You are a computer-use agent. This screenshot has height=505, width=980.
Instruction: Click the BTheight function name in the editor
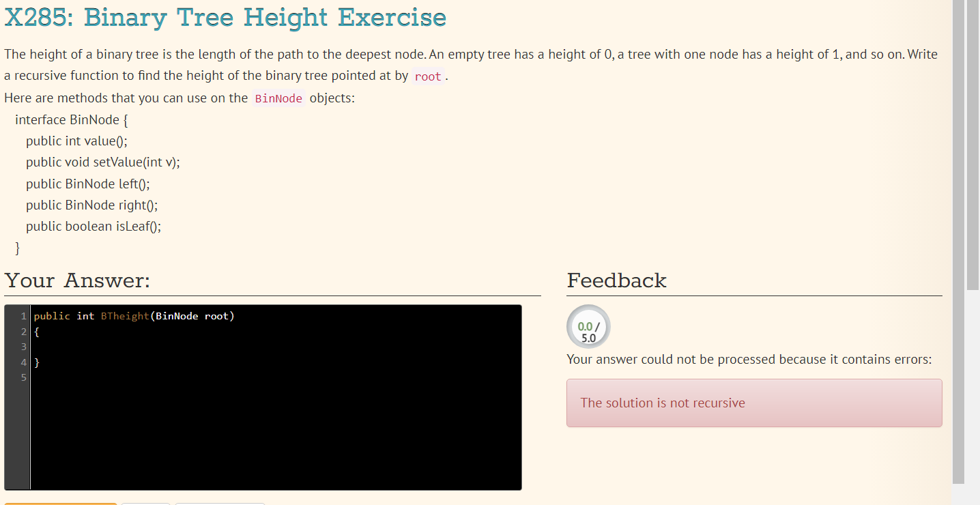tap(124, 316)
